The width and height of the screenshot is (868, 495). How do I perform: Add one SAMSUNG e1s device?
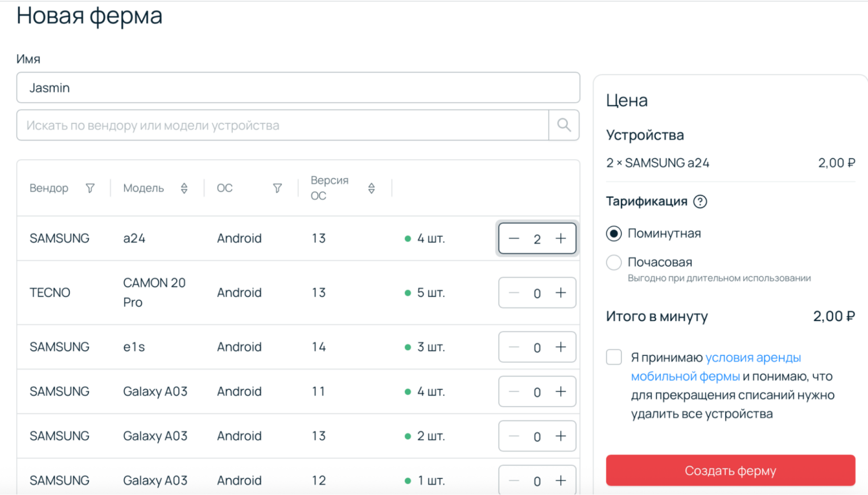pos(561,347)
